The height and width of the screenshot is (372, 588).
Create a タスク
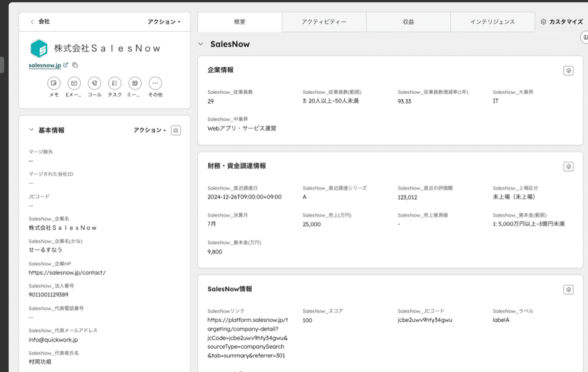(x=115, y=83)
